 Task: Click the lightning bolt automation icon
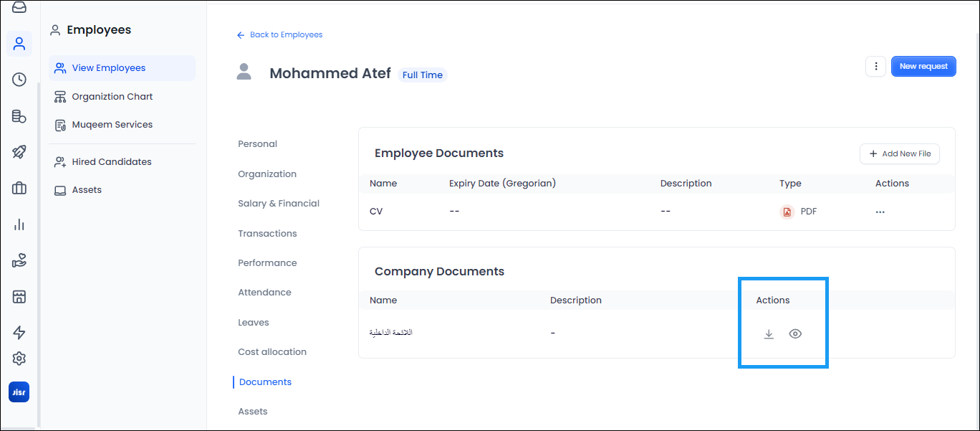[x=19, y=332]
